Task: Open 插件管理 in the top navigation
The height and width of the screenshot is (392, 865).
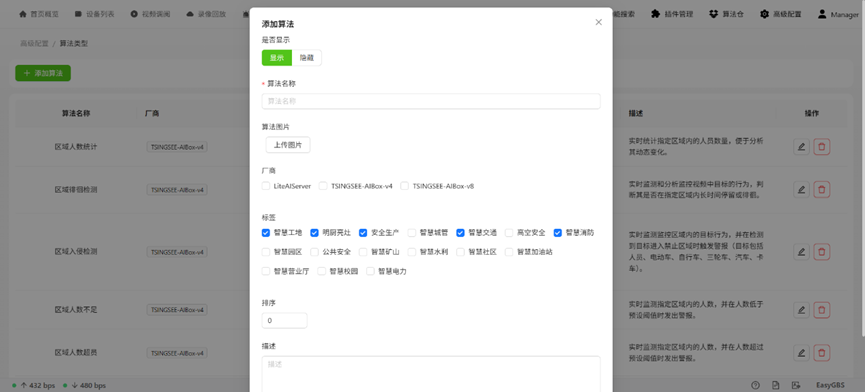Action: coord(672,14)
